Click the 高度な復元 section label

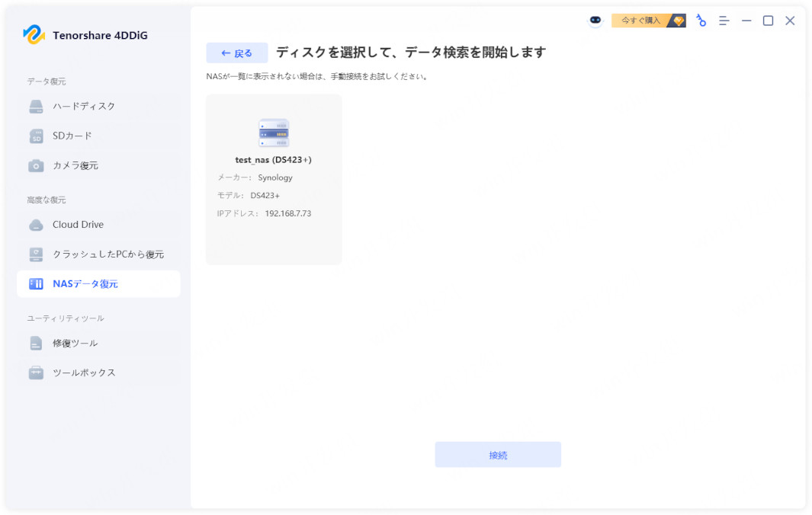[46, 200]
